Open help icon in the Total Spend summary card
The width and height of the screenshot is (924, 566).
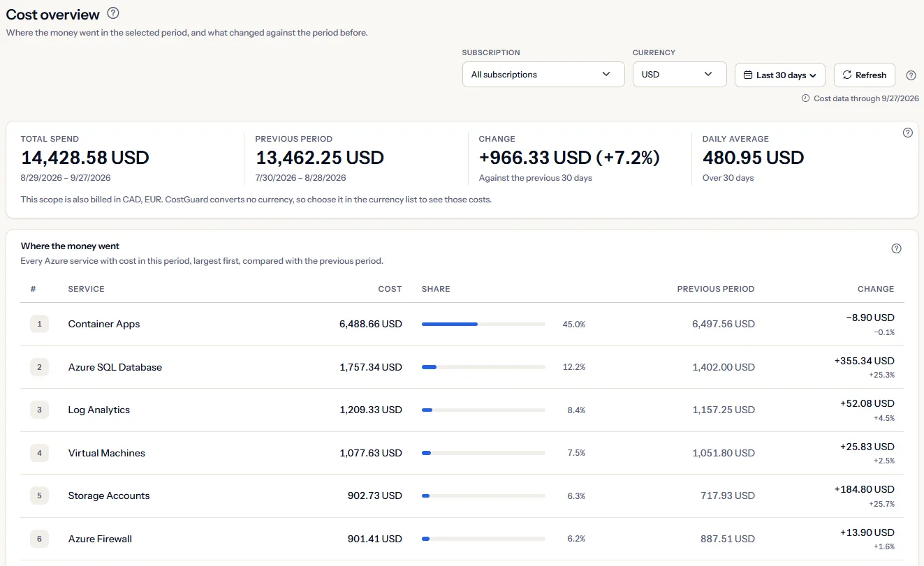point(908,133)
